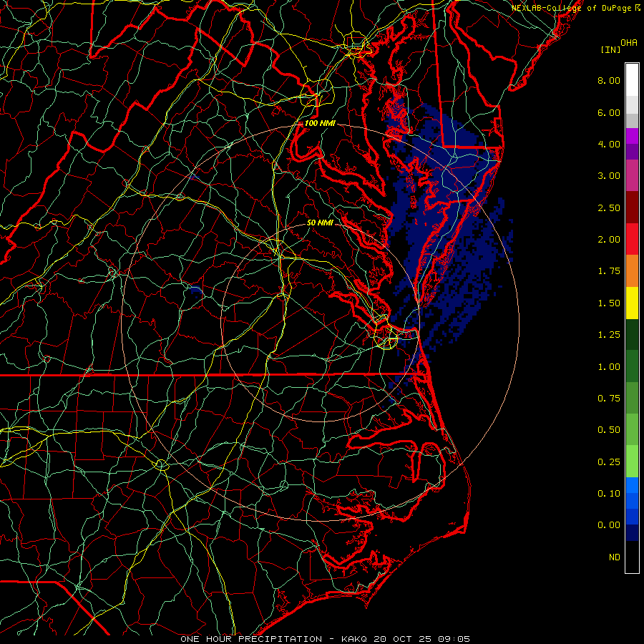Image resolution: width=644 pixels, height=644 pixels.
Task: Click the 'OHA' product code label
Action: [x=629, y=43]
